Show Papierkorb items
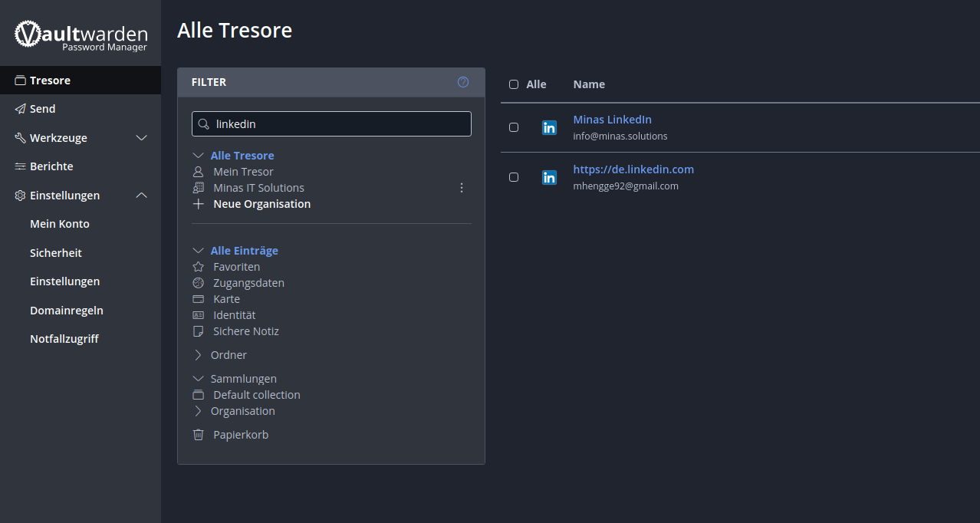Viewport: 980px width, 523px height. point(241,435)
